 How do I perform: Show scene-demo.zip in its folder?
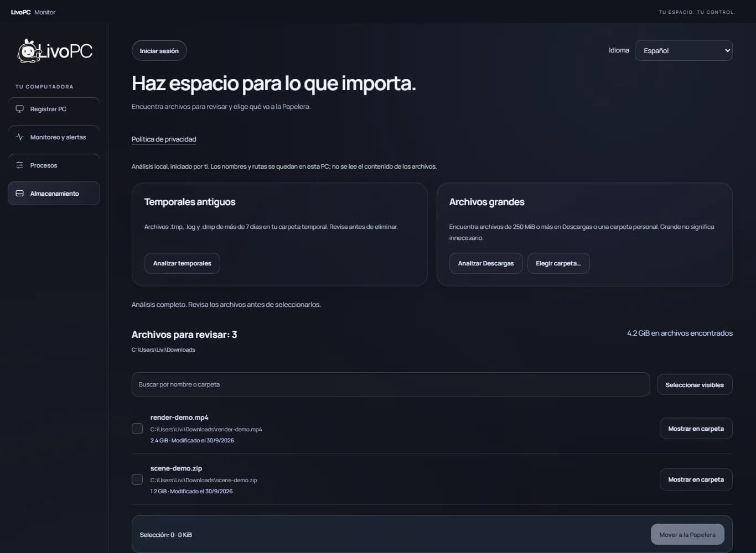696,479
